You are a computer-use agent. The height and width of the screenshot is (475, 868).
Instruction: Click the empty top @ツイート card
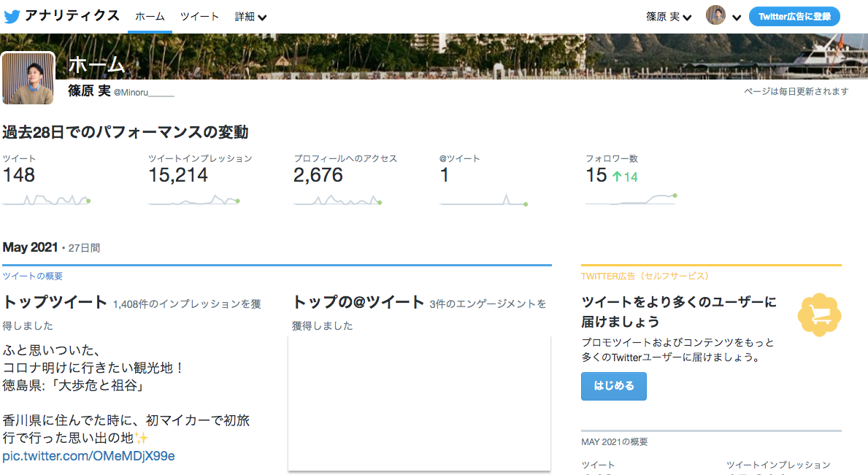click(419, 402)
